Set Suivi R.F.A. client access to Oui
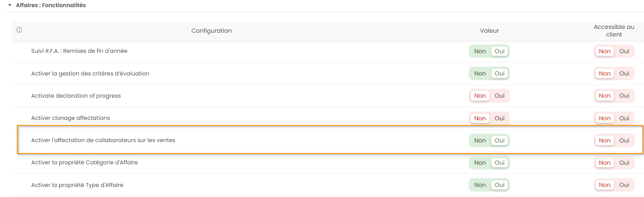This screenshot has width=644, height=197. pyautogui.click(x=624, y=51)
